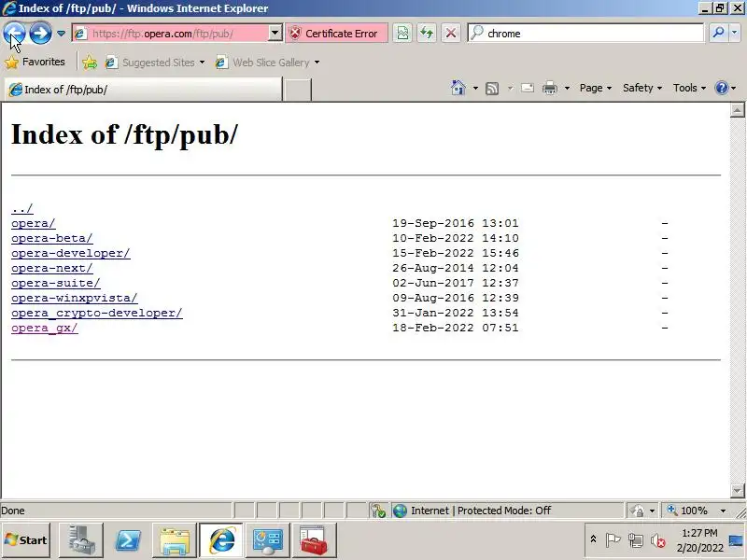
Task: Click the search box containing chrome
Action: pyautogui.click(x=586, y=34)
